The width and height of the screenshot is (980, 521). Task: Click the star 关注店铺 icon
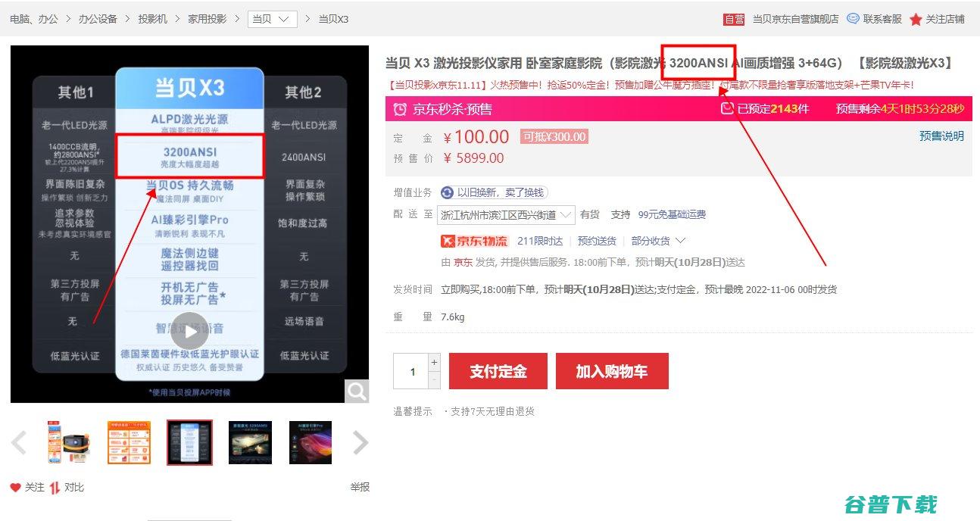[x=916, y=19]
